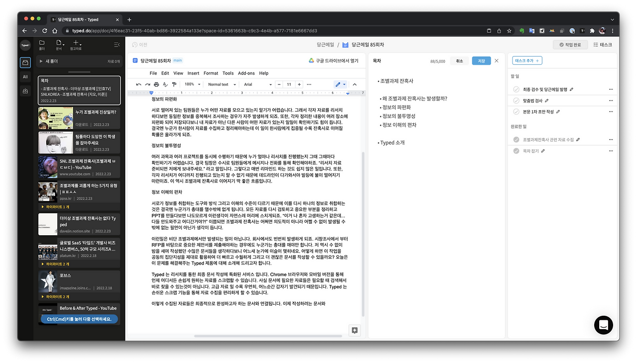Decrease font size with minus button
The width and height of the screenshot is (637, 364).
tap(279, 85)
